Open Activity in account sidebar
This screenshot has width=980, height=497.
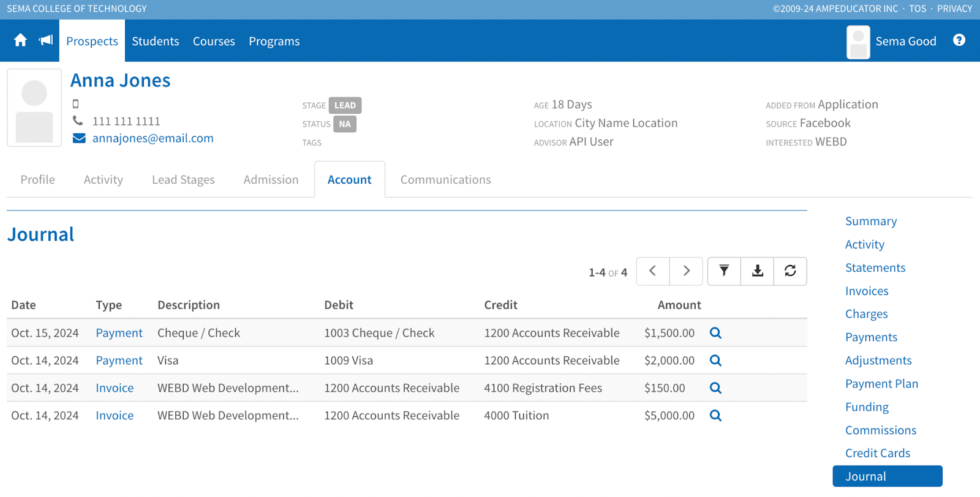865,244
